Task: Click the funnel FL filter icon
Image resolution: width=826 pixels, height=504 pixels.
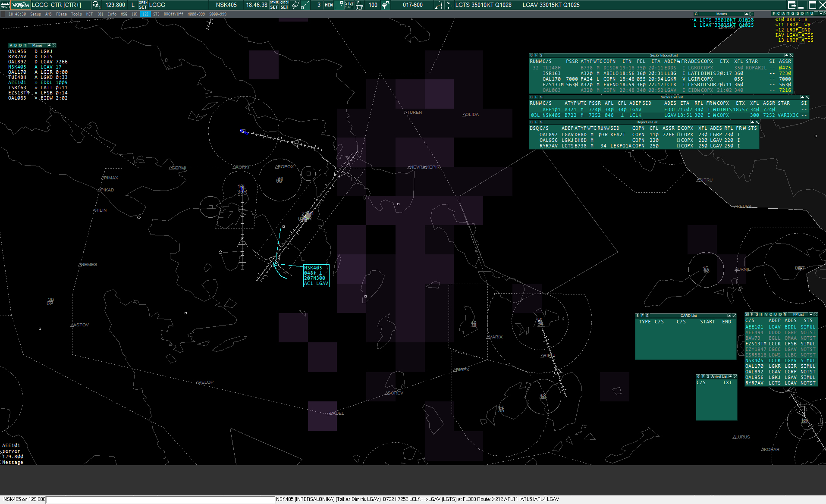Action: tap(385, 5)
